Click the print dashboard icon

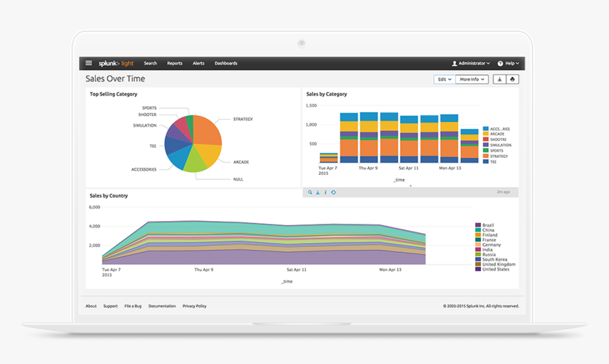(x=512, y=79)
